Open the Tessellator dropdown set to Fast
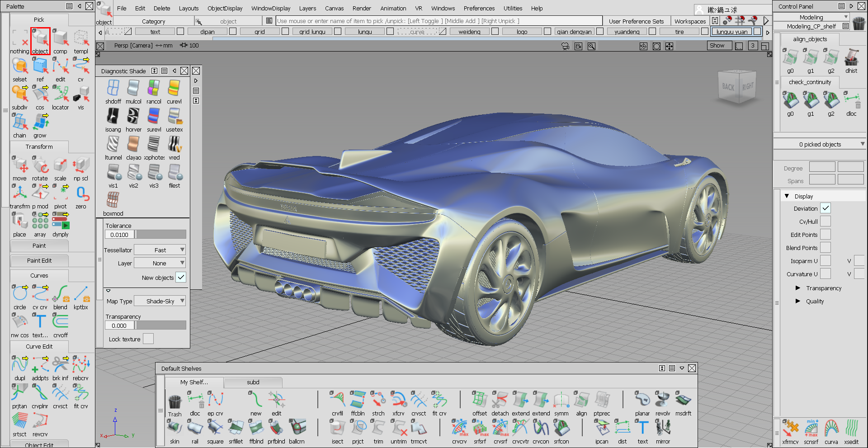The image size is (868, 448). tap(160, 250)
